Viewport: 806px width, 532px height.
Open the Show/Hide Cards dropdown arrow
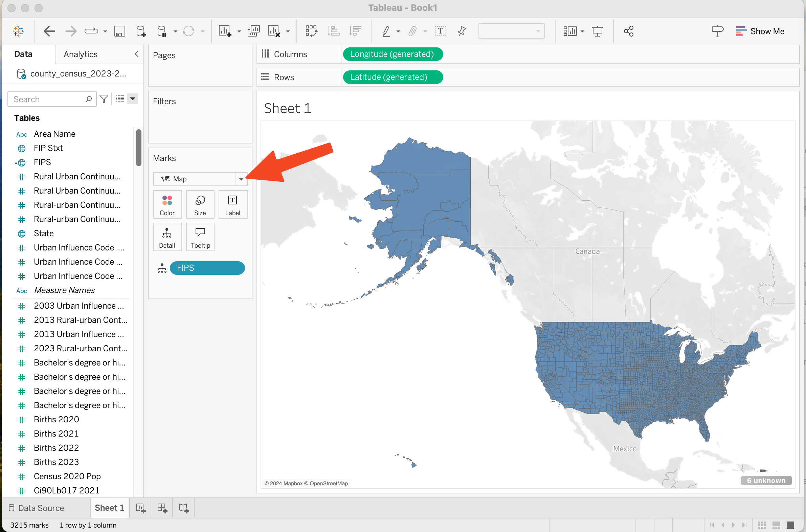coord(582,31)
